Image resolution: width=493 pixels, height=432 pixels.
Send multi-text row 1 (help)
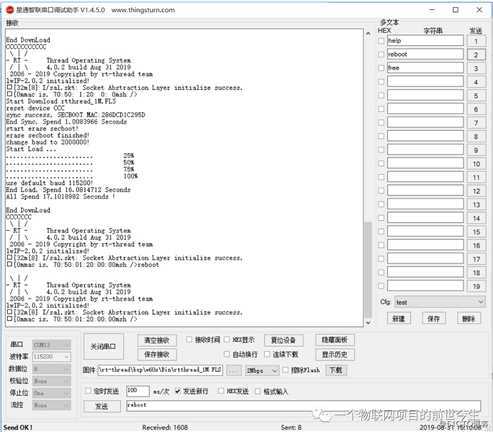pos(476,41)
